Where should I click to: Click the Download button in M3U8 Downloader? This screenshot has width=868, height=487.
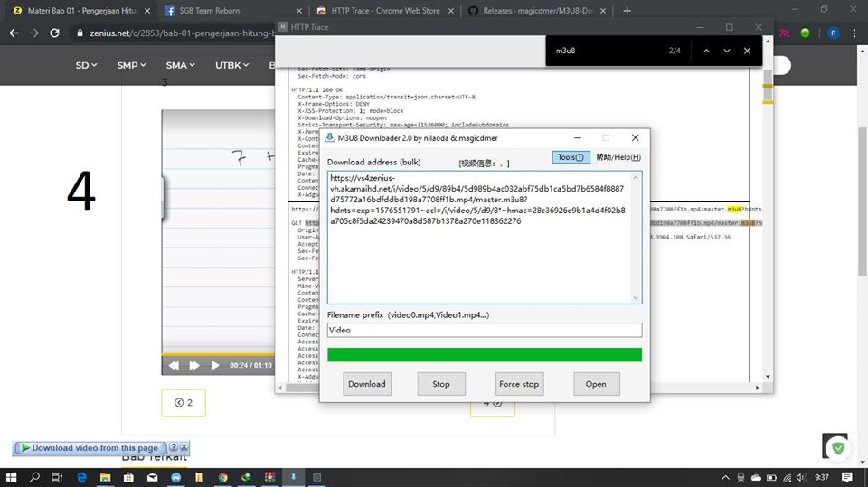click(x=366, y=383)
